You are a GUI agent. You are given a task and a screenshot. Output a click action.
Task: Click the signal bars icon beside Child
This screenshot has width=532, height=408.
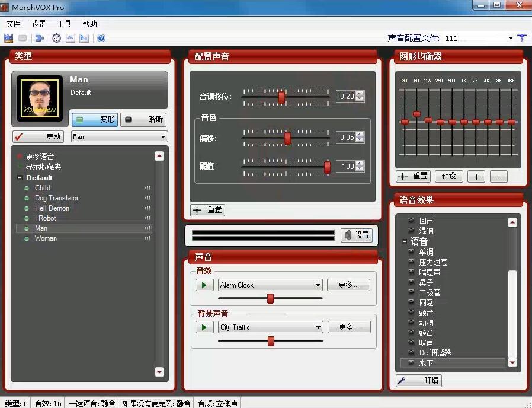(148, 188)
